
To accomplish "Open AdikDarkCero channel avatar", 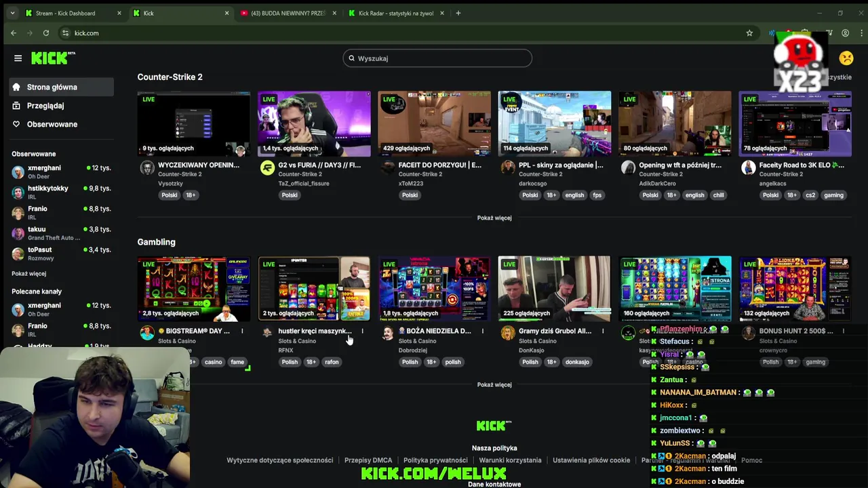I will coord(628,167).
